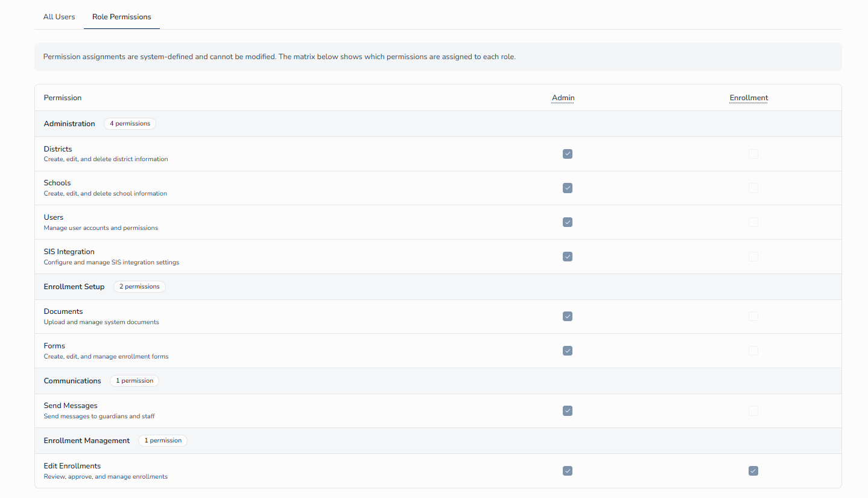Toggle Admin checkbox for Edit Enrollments
This screenshot has height=498, width=868.
pos(568,471)
